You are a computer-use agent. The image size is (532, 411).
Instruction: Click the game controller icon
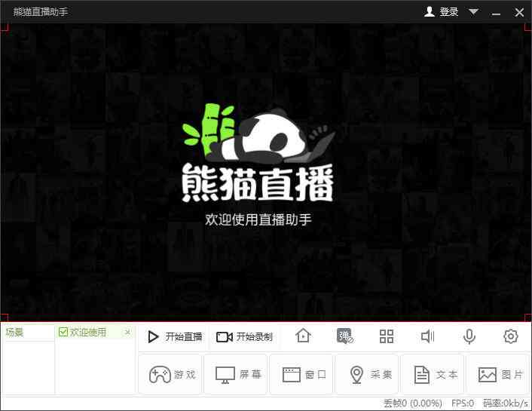tap(160, 374)
